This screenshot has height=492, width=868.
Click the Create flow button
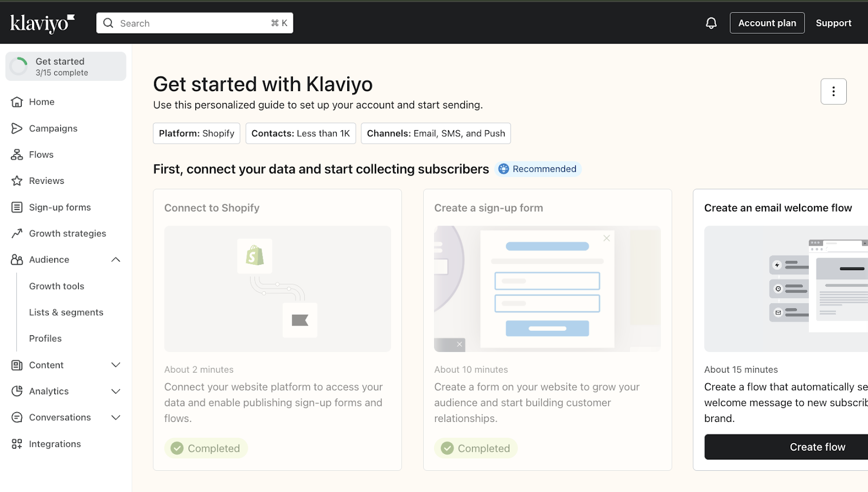pyautogui.click(x=786, y=447)
